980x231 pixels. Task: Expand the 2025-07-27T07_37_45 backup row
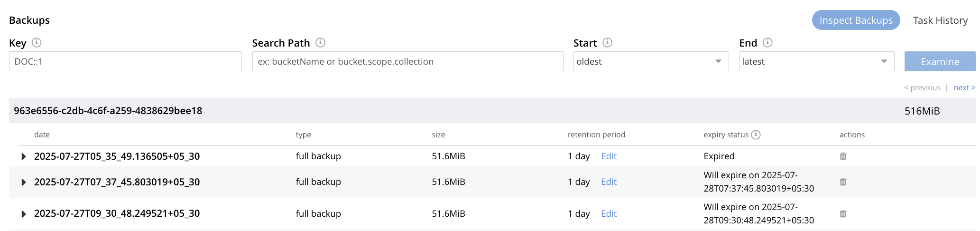[x=24, y=182]
